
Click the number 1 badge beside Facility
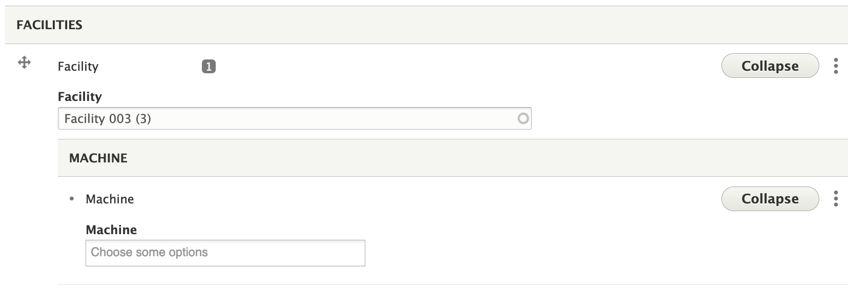click(x=209, y=67)
